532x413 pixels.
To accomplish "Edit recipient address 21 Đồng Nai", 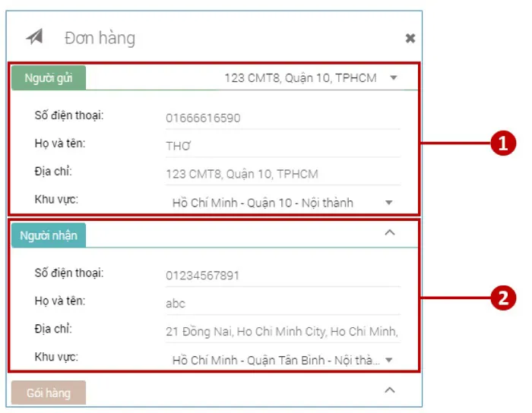I will point(283,331).
